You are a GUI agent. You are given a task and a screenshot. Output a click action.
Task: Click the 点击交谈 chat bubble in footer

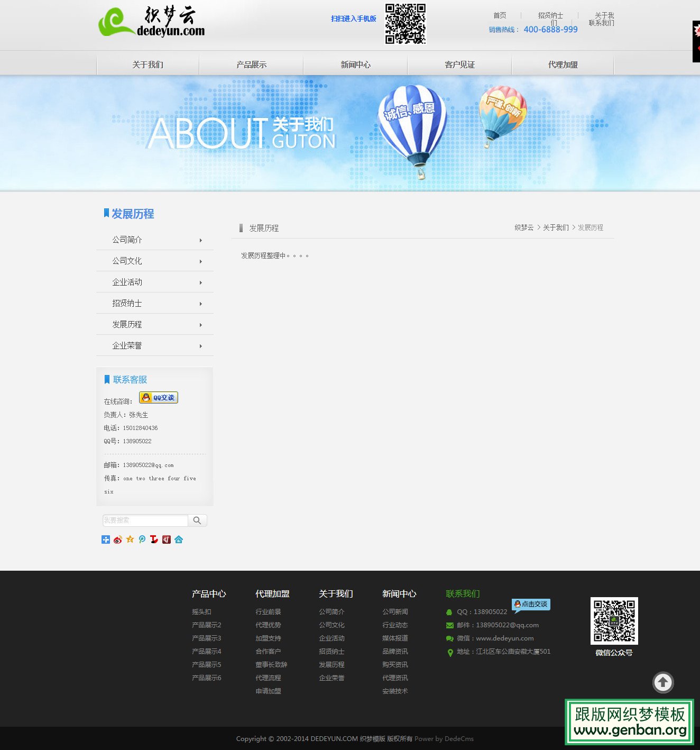[531, 604]
